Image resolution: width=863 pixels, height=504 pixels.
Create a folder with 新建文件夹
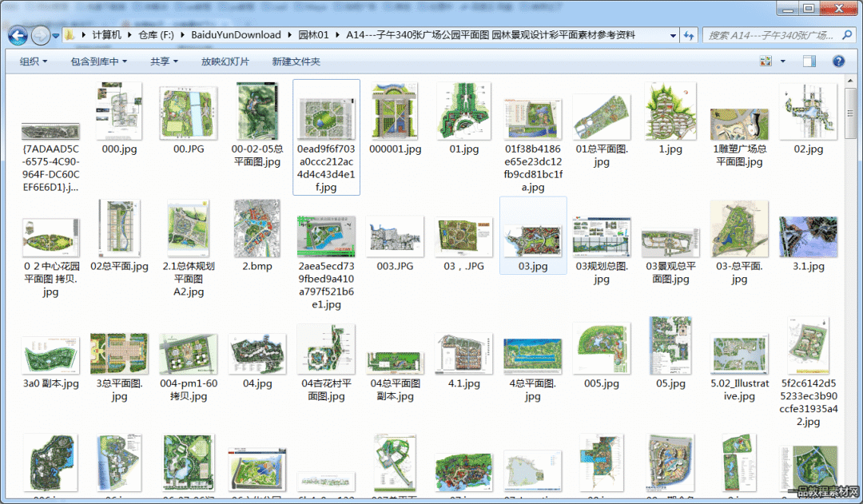tap(296, 61)
